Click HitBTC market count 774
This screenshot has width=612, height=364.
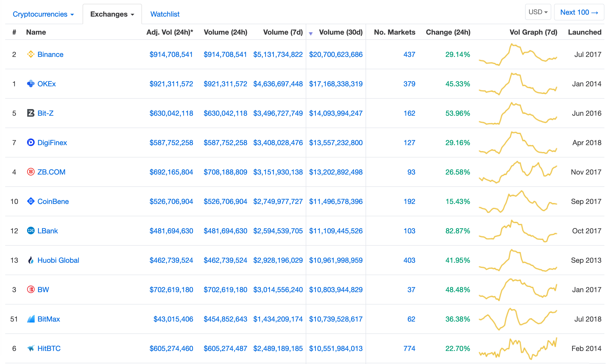pyautogui.click(x=409, y=349)
